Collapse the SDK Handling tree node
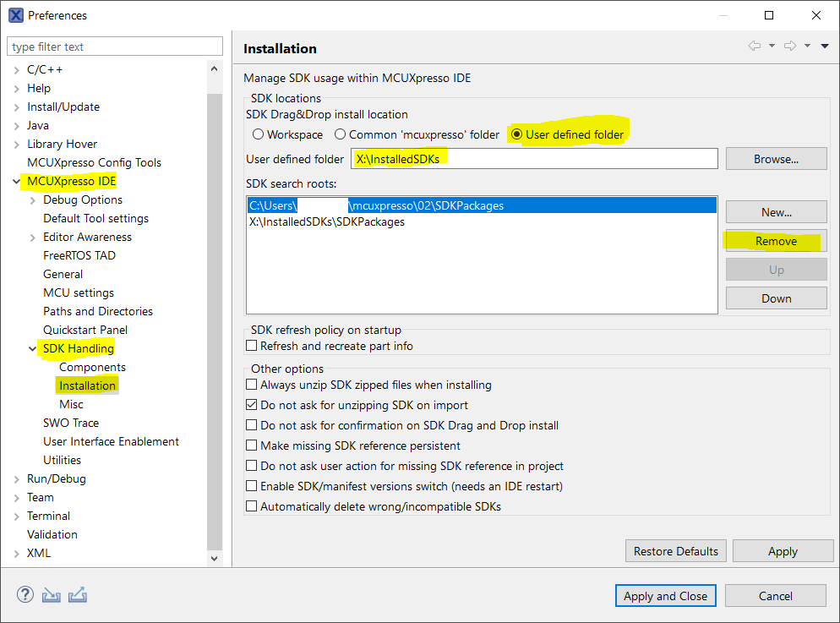Screen dimensions: 840x623 click(x=32, y=348)
